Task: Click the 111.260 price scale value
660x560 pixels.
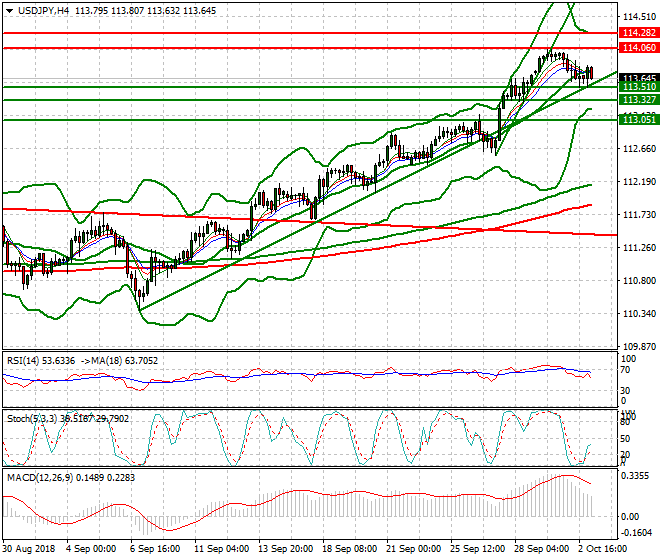Action: [x=639, y=248]
